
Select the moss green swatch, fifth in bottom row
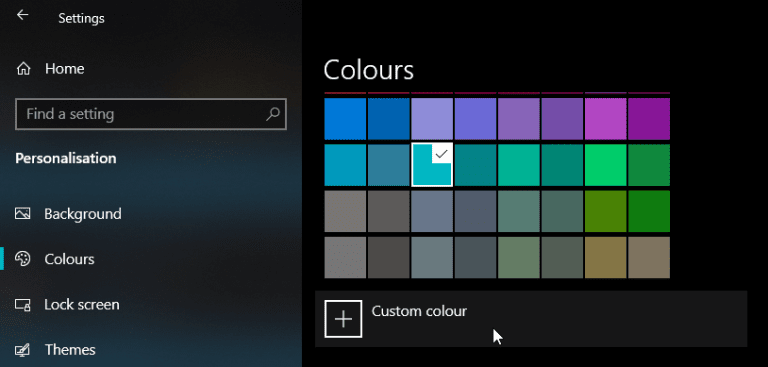tap(519, 258)
